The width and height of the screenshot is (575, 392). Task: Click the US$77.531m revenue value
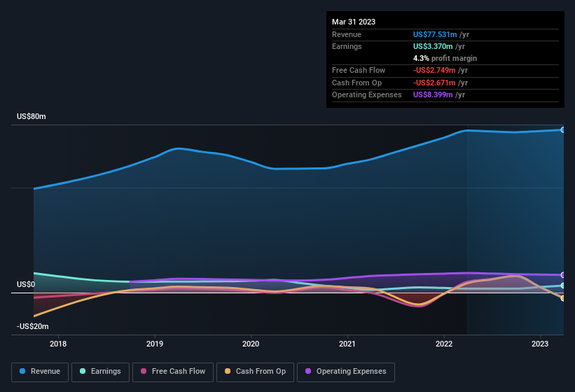coord(435,34)
